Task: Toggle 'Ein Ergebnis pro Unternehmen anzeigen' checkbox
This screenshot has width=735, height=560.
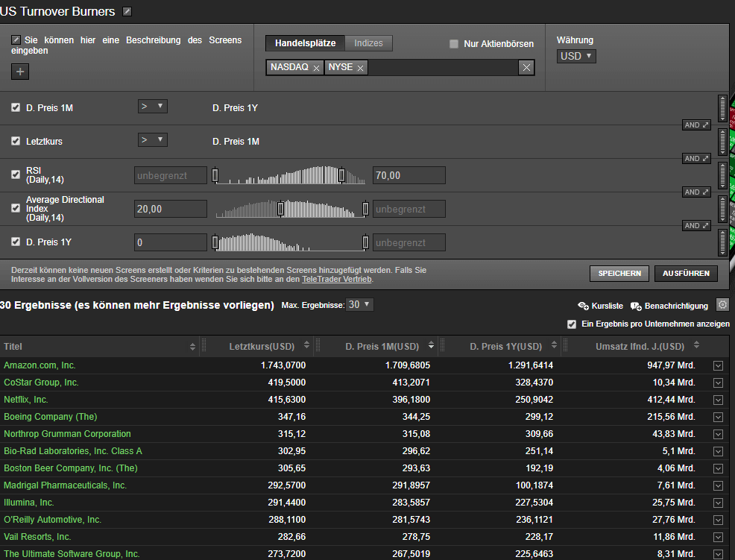Action: (572, 324)
